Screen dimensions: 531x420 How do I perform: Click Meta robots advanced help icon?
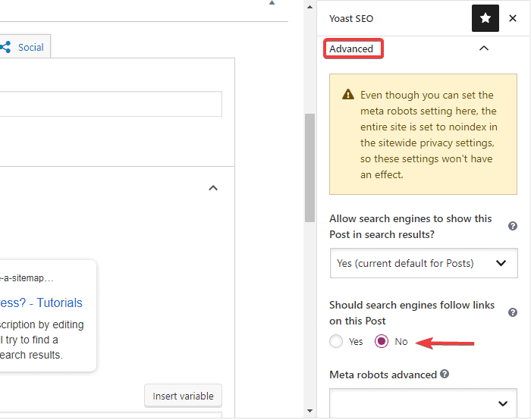tap(445, 375)
